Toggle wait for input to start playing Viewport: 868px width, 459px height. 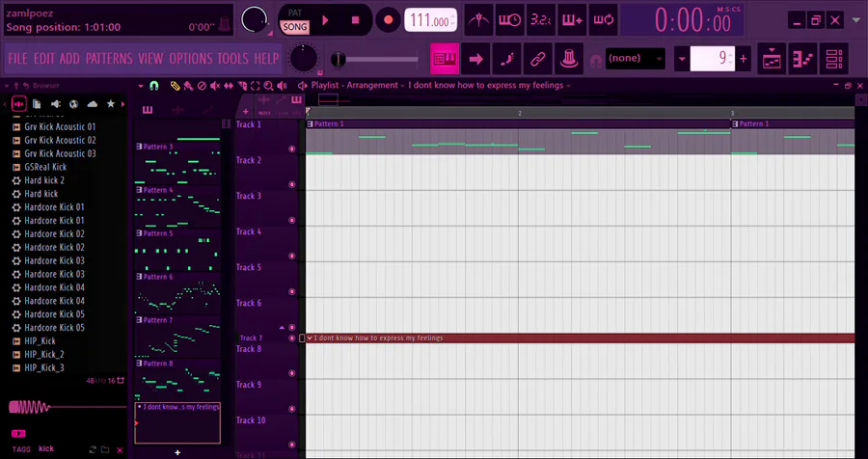pyautogui.click(x=509, y=20)
